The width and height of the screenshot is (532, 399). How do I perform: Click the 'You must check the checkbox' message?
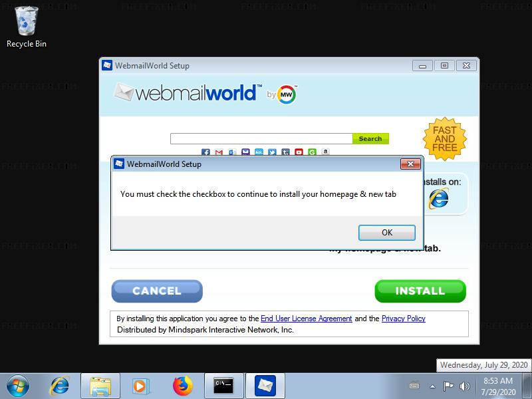[258, 194]
